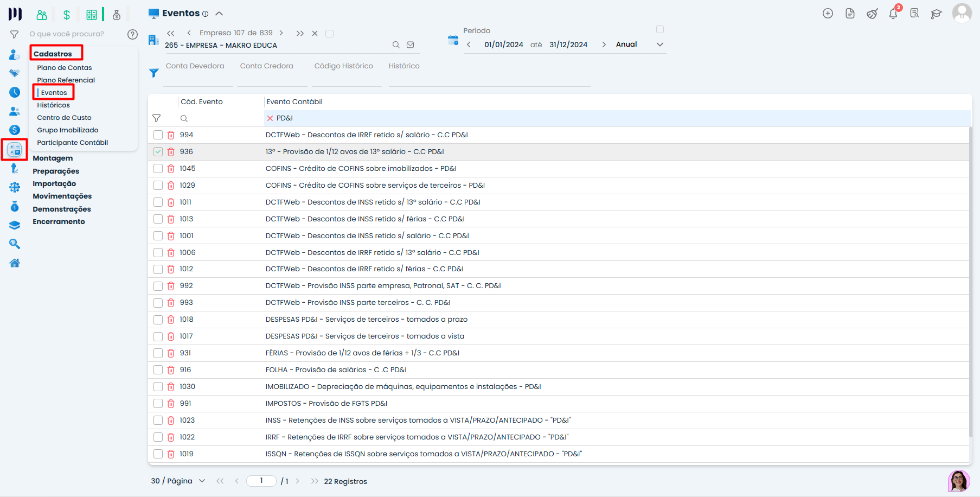This screenshot has width=980, height=497.
Task: Click the notification bell icon
Action: tap(893, 14)
